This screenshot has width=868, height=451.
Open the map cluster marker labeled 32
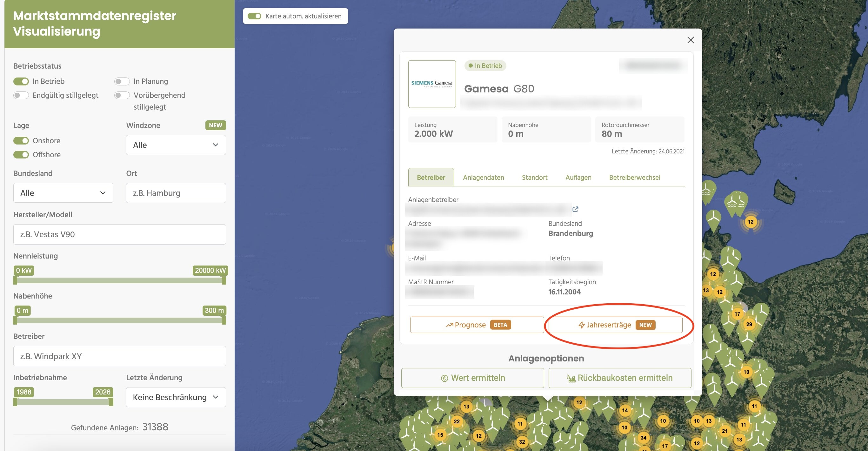[x=522, y=441]
